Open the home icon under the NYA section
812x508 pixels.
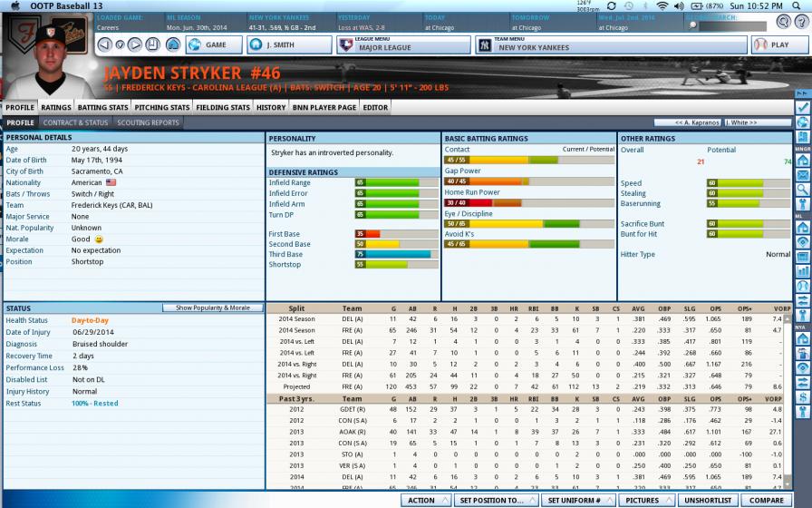pyautogui.click(x=803, y=339)
